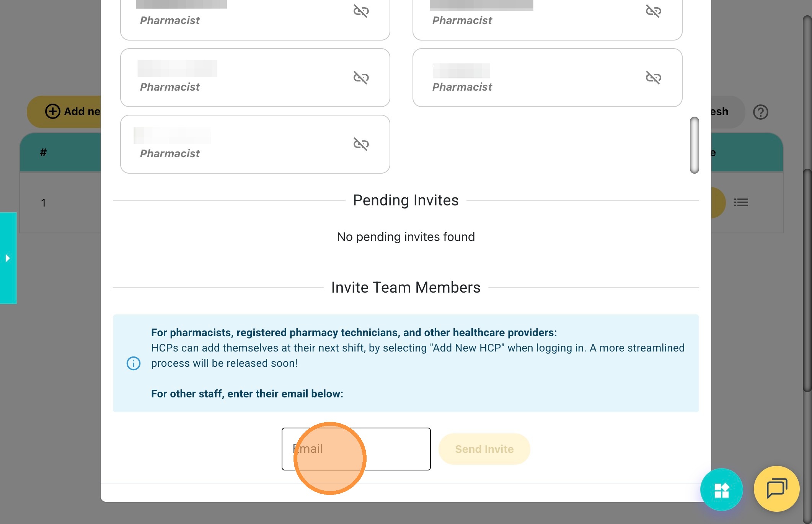The height and width of the screenshot is (524, 812).
Task: Unlink the top-row left Pharmacist card
Action: [x=361, y=11]
